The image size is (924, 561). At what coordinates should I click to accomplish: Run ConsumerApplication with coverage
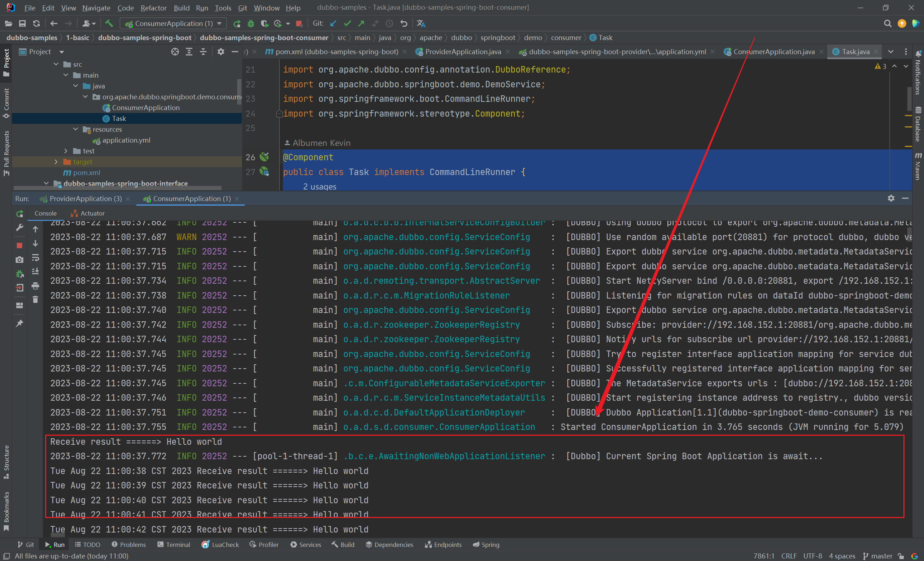(x=265, y=23)
